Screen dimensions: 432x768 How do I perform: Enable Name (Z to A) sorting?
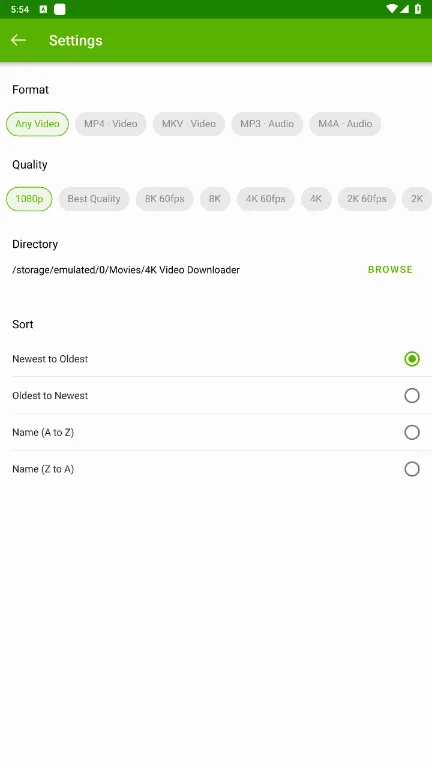point(216,469)
